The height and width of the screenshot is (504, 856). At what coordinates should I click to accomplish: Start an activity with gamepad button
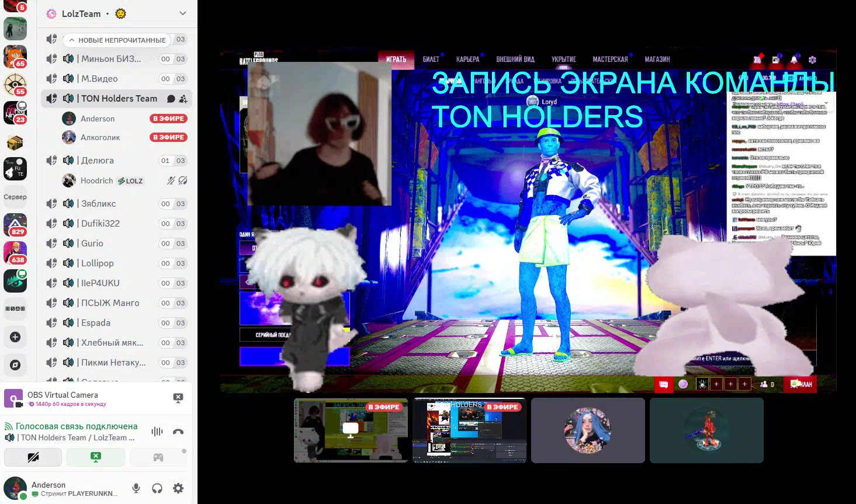pyautogui.click(x=158, y=457)
